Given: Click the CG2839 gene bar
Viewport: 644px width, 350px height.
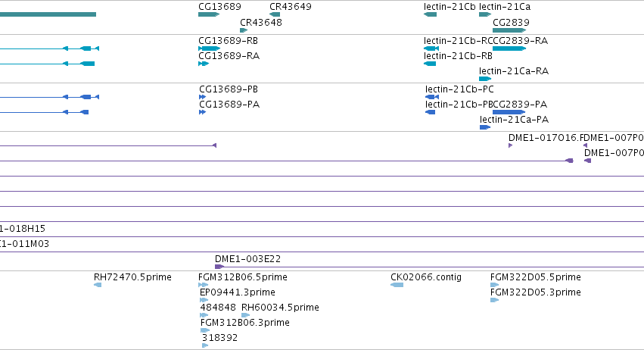Looking at the screenshot, I should (509, 30).
